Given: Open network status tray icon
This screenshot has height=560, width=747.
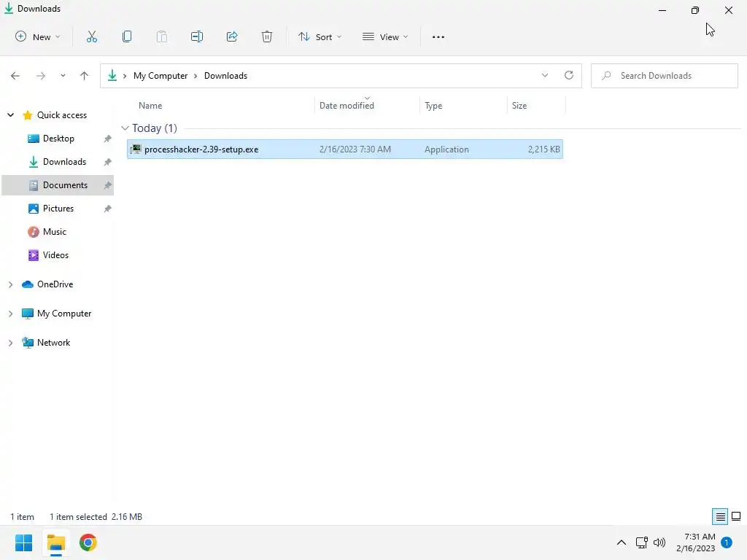Looking at the screenshot, I should (642, 542).
